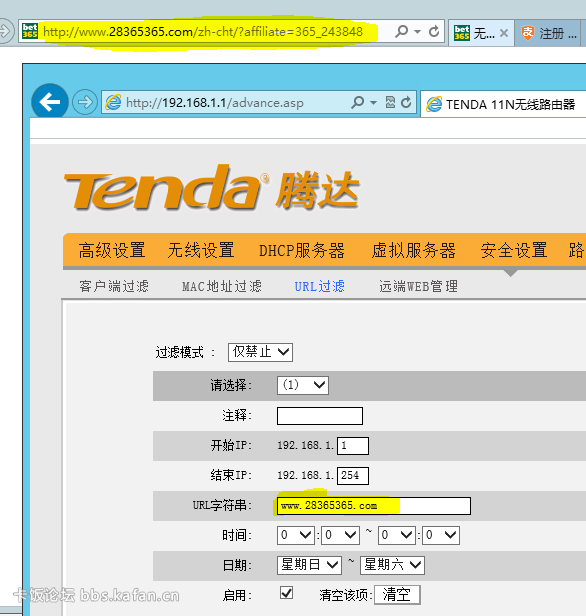Click the search magnifier in router address bar
586x616 pixels.
357,103
